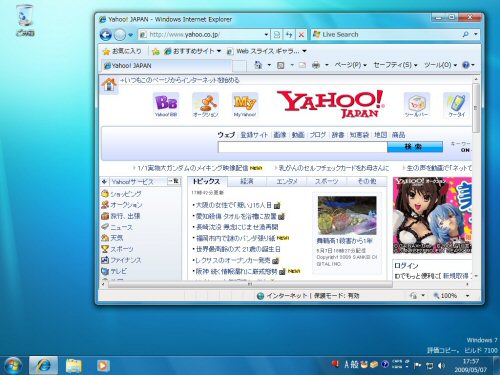The image size is (500, 375).
Task: Click the Windows Start orb
Action: coord(12,365)
